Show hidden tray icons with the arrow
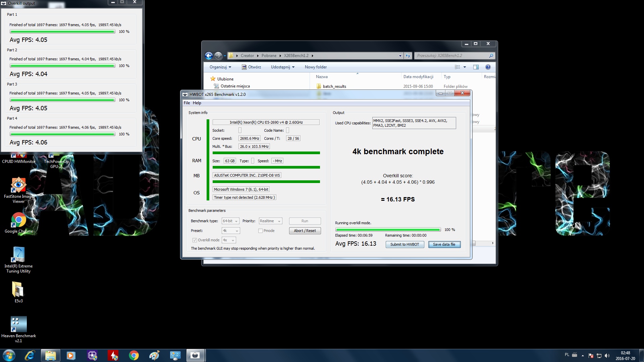 click(583, 355)
